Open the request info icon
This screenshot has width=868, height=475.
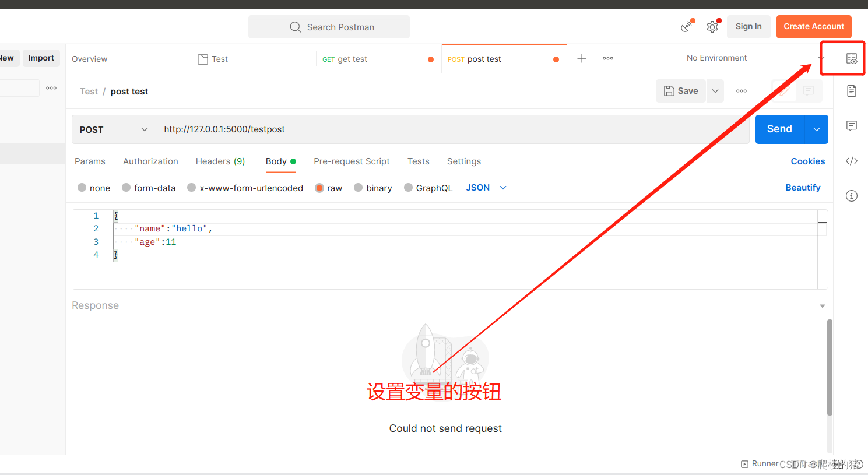click(852, 196)
